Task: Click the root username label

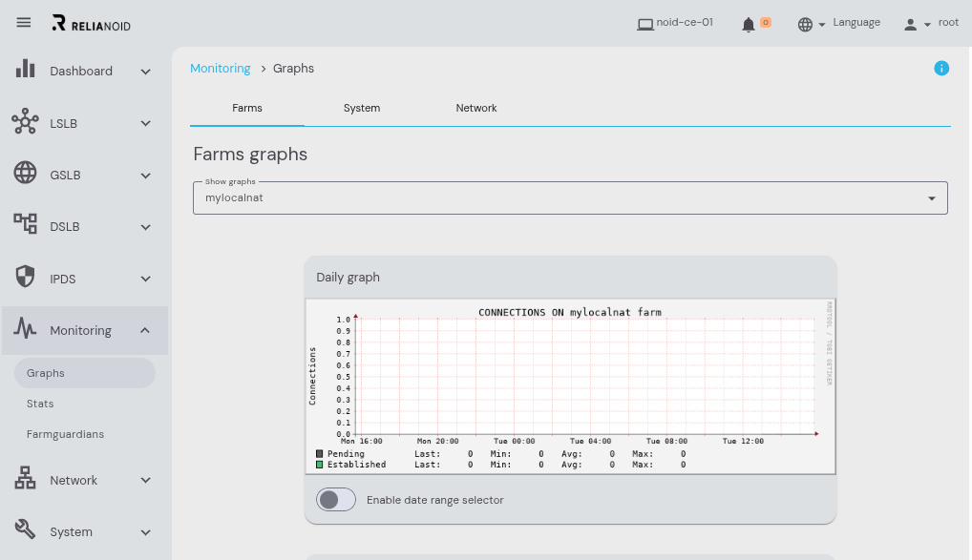Action: point(948,22)
